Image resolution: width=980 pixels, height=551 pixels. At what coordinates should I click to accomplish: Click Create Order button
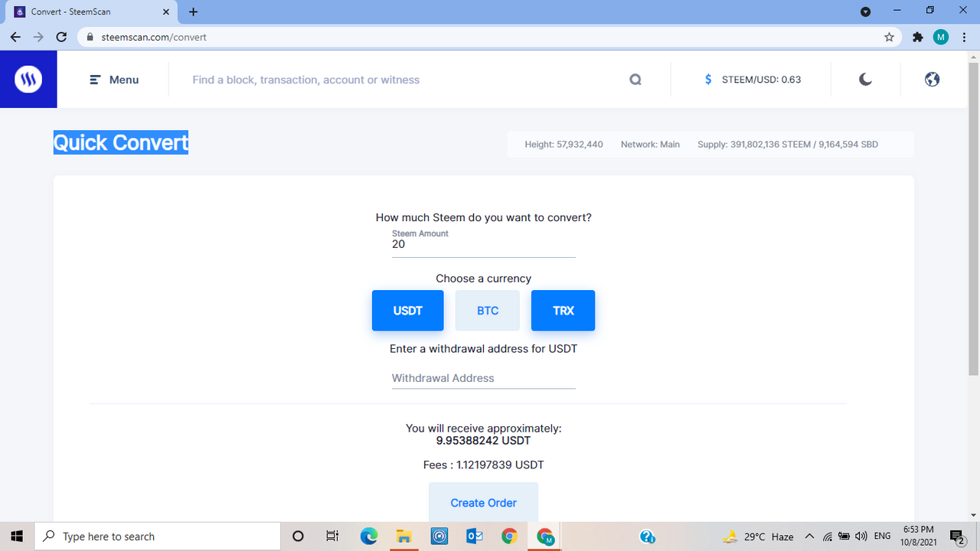click(x=483, y=503)
